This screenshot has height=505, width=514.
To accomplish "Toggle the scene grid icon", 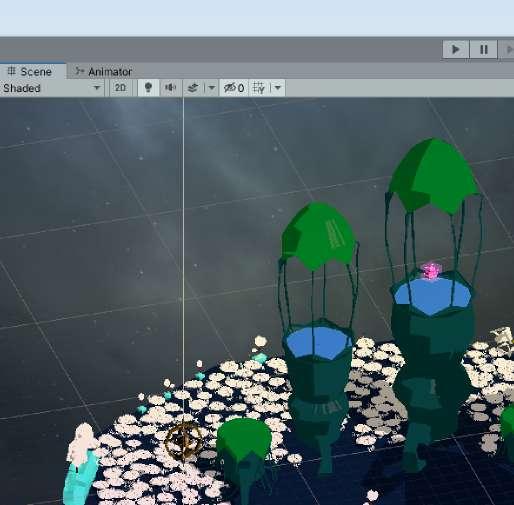I will (x=259, y=88).
